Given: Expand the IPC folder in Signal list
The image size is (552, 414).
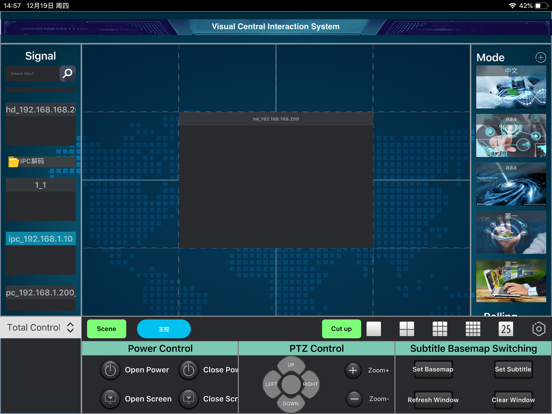Looking at the screenshot, I should [x=41, y=161].
